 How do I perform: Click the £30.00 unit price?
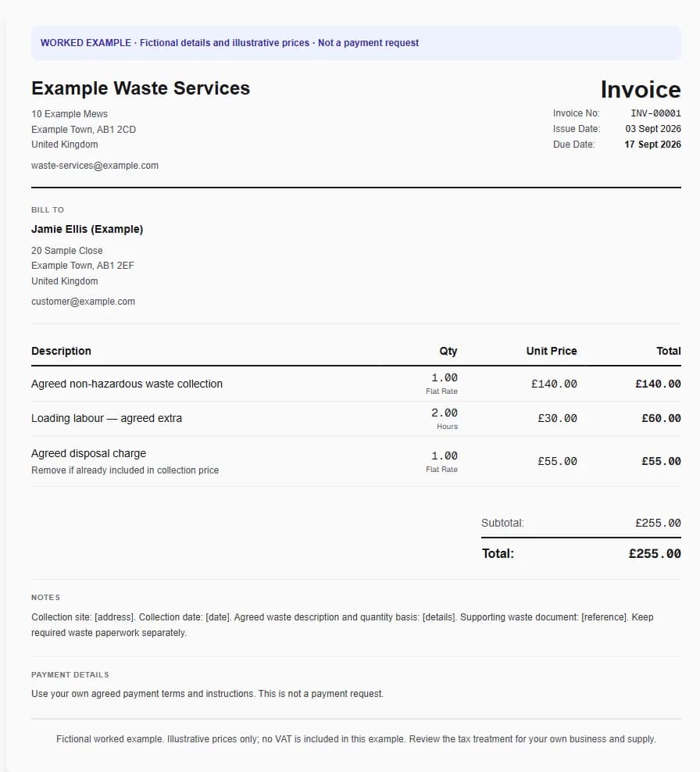click(x=557, y=419)
